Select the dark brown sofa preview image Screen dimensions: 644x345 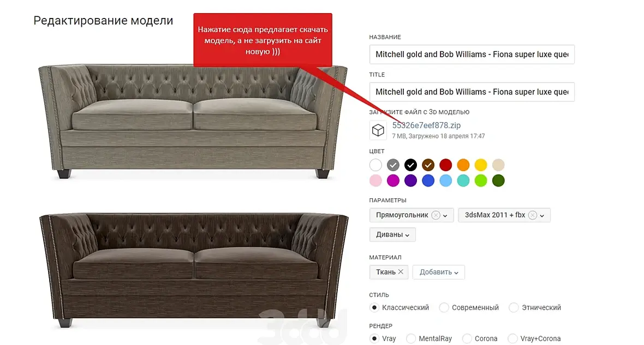[x=194, y=270]
